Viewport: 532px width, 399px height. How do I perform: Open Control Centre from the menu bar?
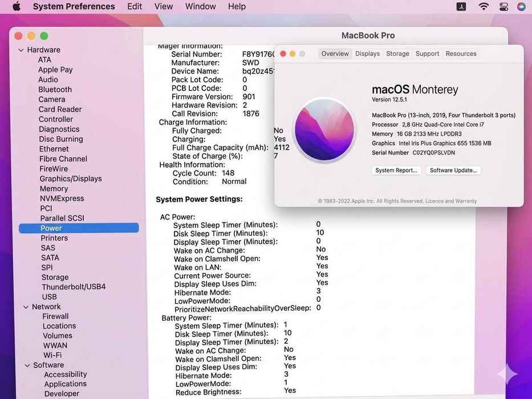click(x=503, y=6)
